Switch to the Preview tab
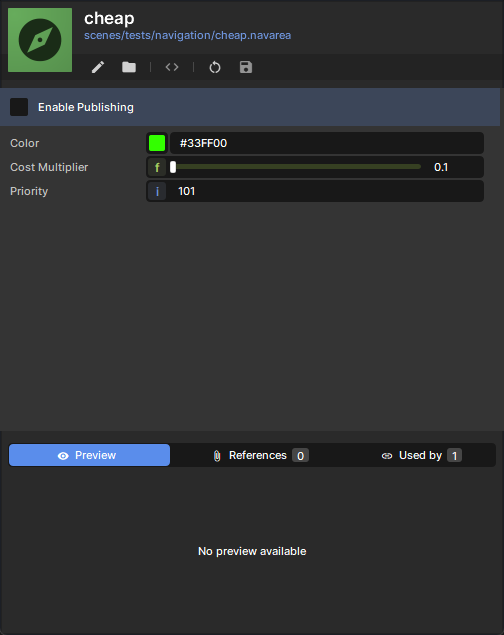Image resolution: width=504 pixels, height=635 pixels. point(89,455)
